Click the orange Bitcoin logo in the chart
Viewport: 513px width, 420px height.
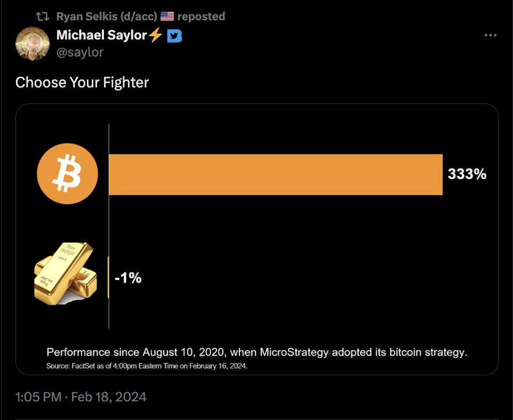pos(67,174)
